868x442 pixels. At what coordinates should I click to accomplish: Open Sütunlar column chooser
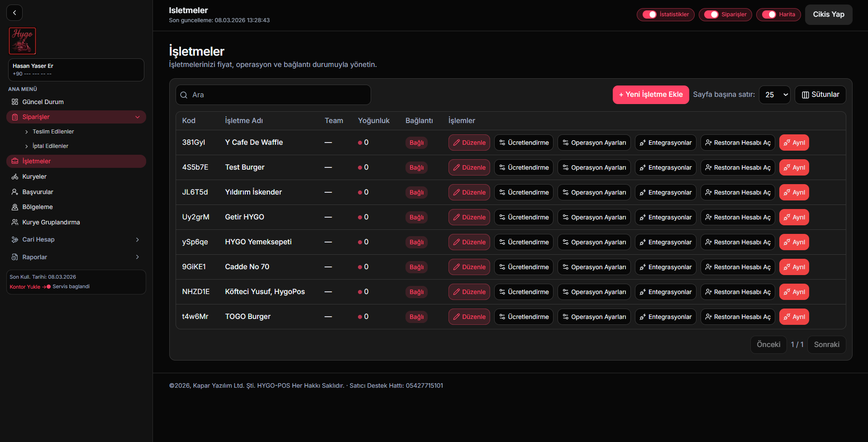pyautogui.click(x=820, y=95)
